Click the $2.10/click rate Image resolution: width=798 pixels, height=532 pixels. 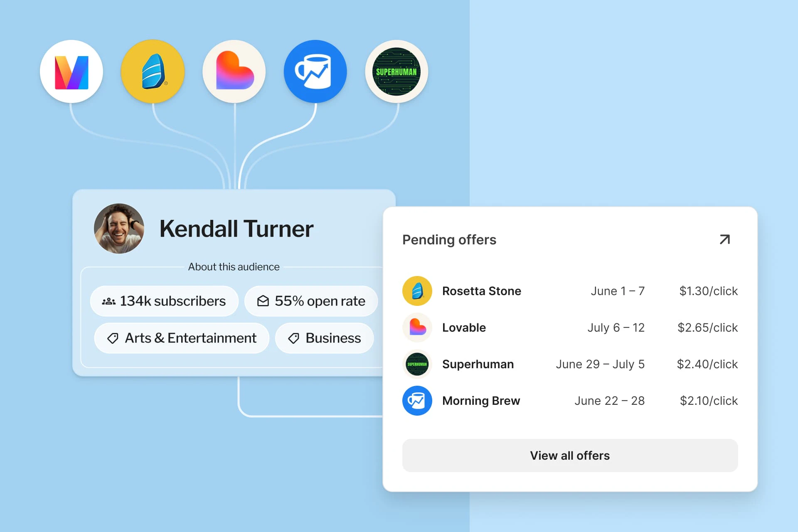pos(709,401)
